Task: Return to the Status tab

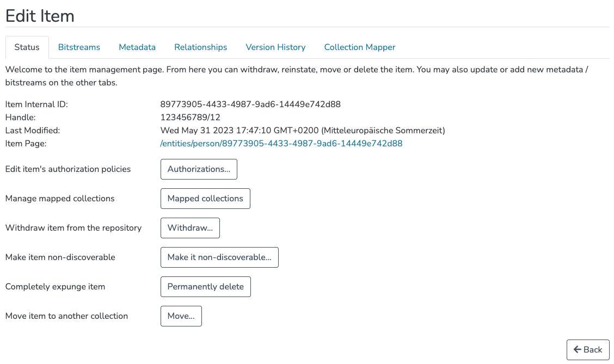Action: click(x=27, y=47)
